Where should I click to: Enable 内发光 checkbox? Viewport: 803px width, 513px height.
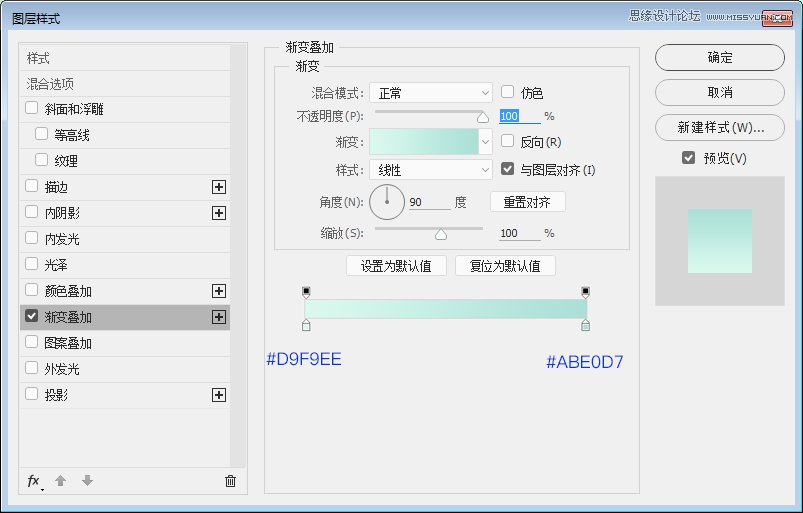point(32,238)
